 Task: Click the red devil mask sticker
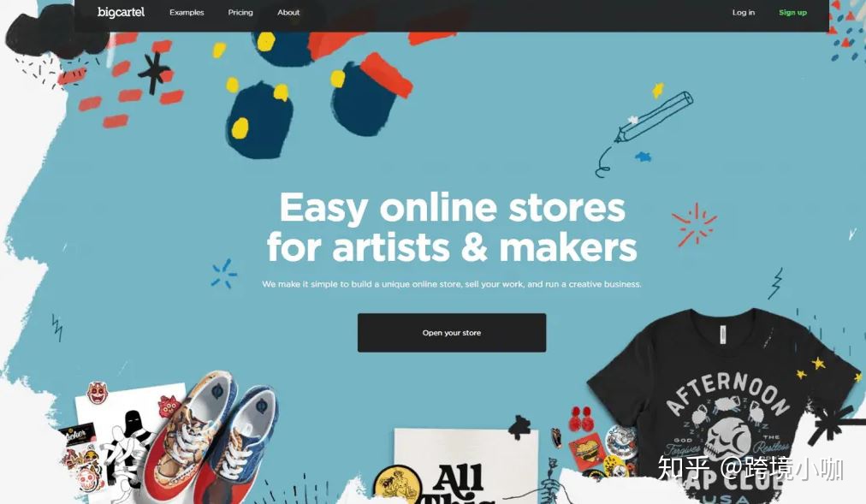click(x=98, y=393)
